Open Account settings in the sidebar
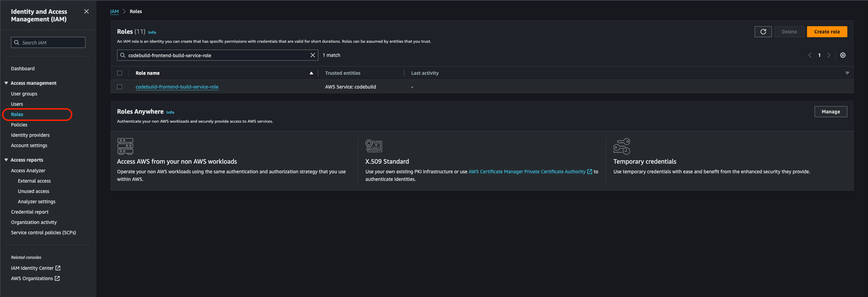 pos(29,145)
